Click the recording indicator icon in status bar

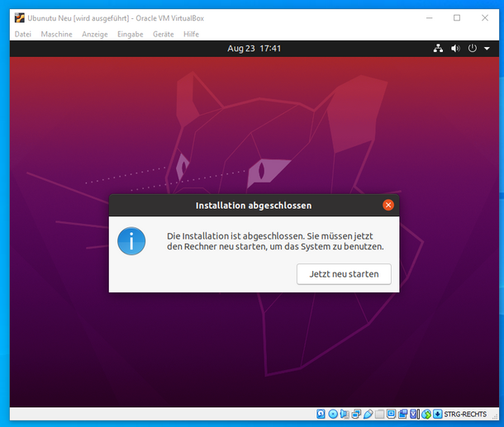(402, 414)
